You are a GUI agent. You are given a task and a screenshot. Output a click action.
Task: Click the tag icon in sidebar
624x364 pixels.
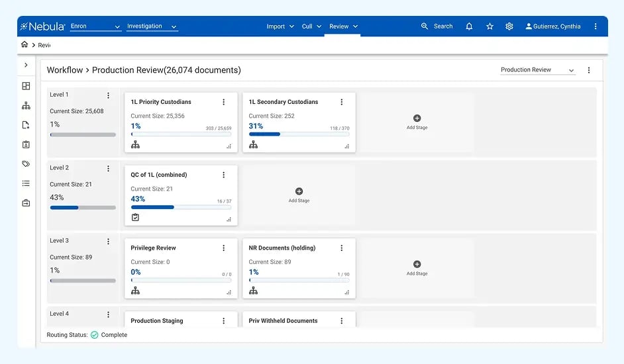pos(26,163)
